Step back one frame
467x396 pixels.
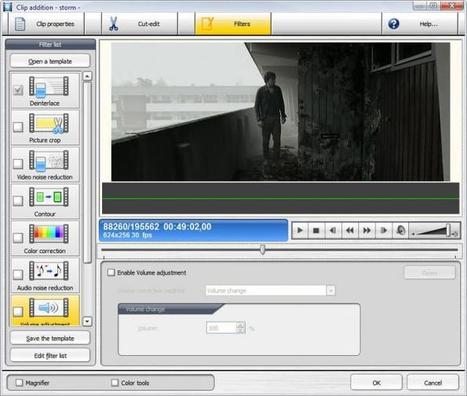(x=333, y=230)
